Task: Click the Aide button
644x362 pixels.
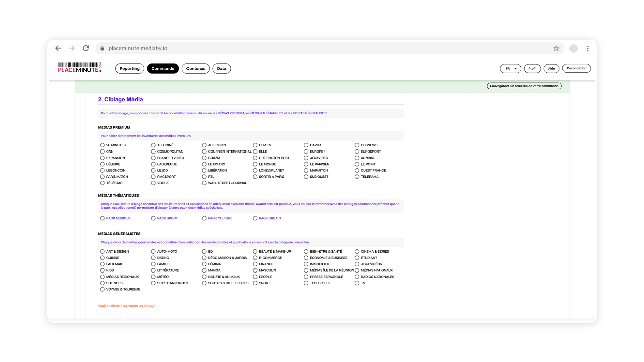Action: (551, 68)
